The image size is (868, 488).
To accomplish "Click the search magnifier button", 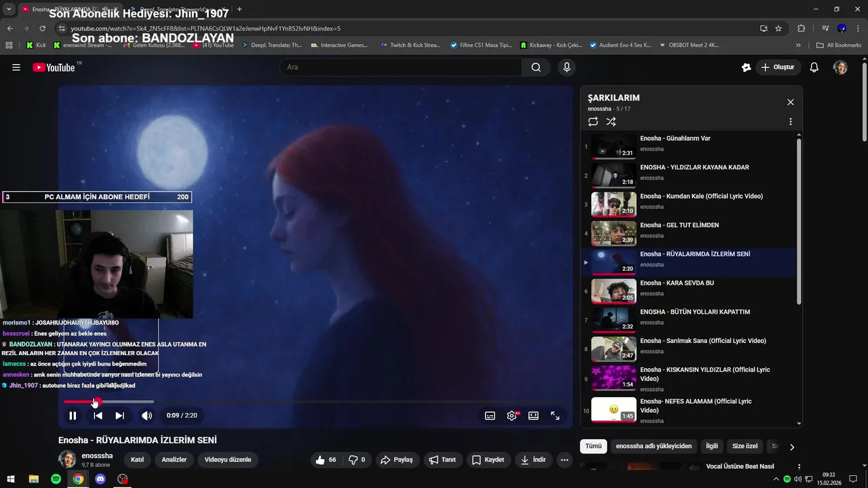I will 536,67.
